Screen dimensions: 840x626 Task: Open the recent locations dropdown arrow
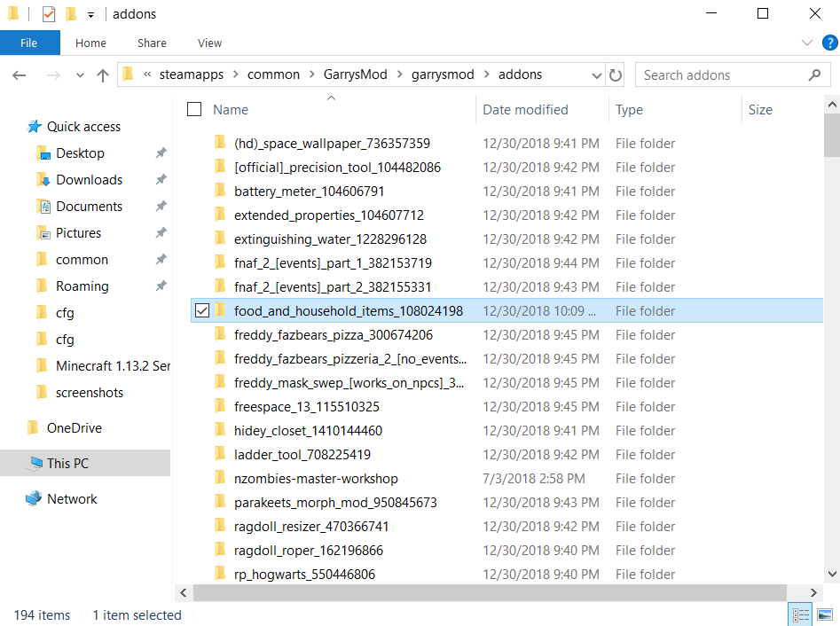point(80,75)
